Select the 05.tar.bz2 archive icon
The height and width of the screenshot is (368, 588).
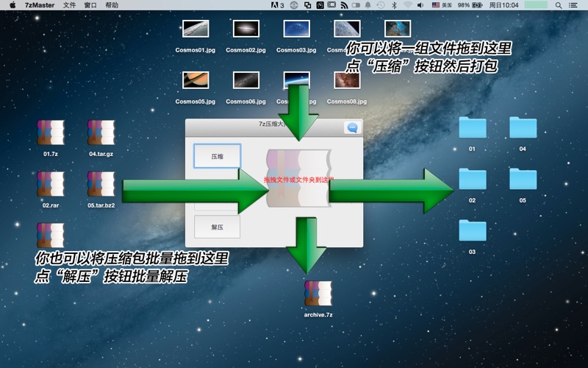(x=101, y=184)
